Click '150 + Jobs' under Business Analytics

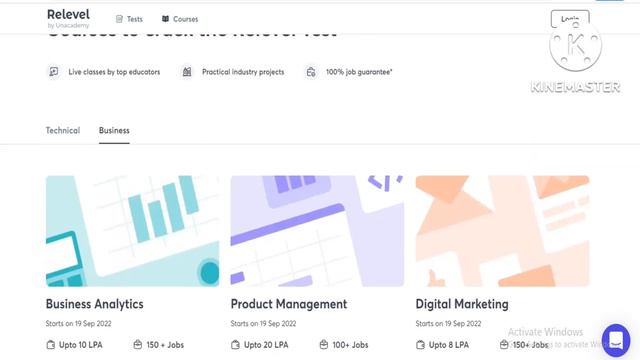click(x=165, y=345)
